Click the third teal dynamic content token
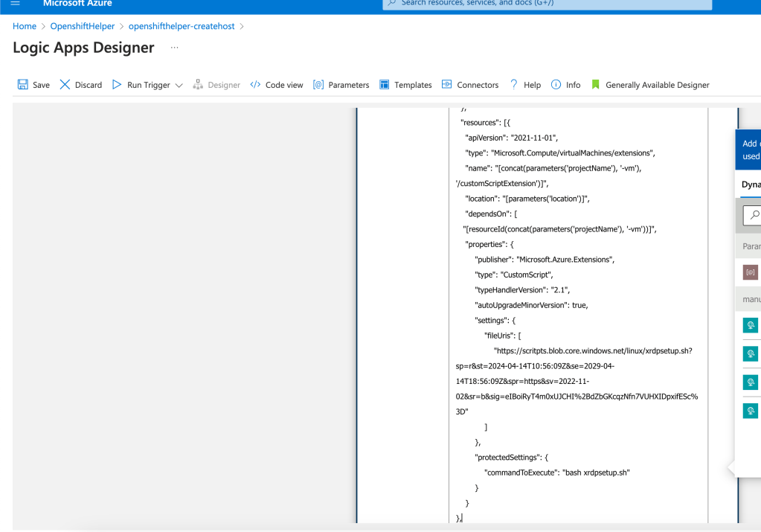Screen dimensions: 761x532 (x=751, y=382)
